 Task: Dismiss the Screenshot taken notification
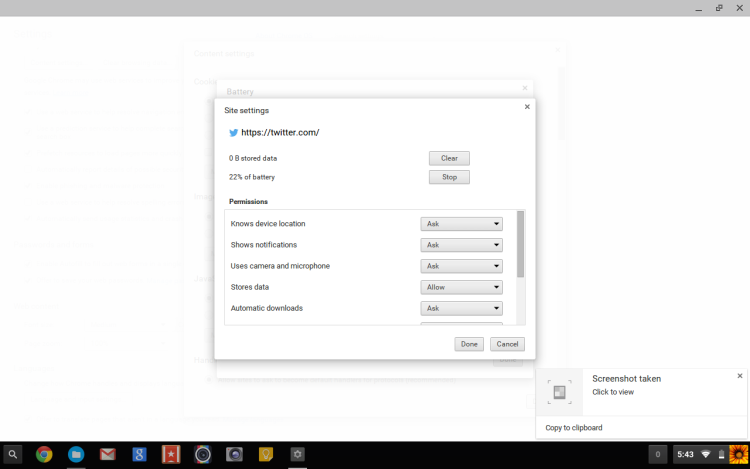[x=740, y=376]
